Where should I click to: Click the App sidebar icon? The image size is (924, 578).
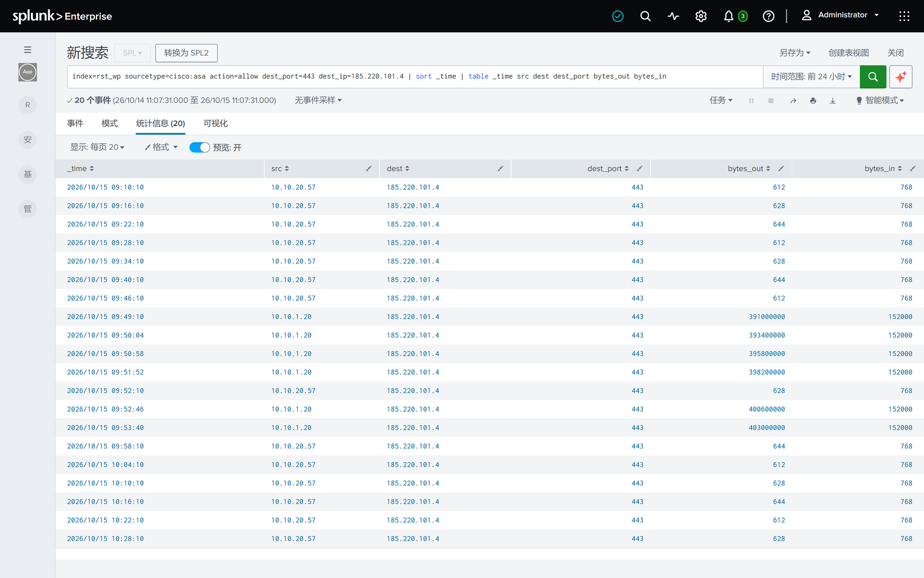coord(27,72)
